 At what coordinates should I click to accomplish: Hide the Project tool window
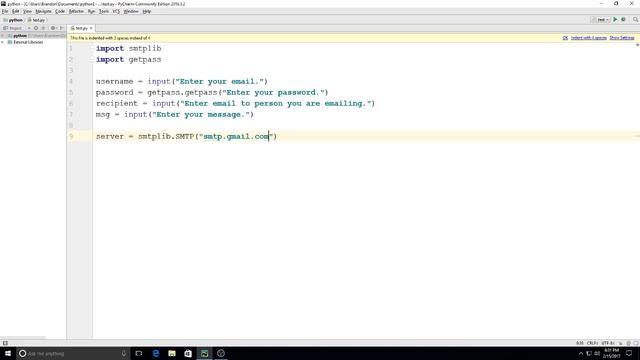[62, 28]
